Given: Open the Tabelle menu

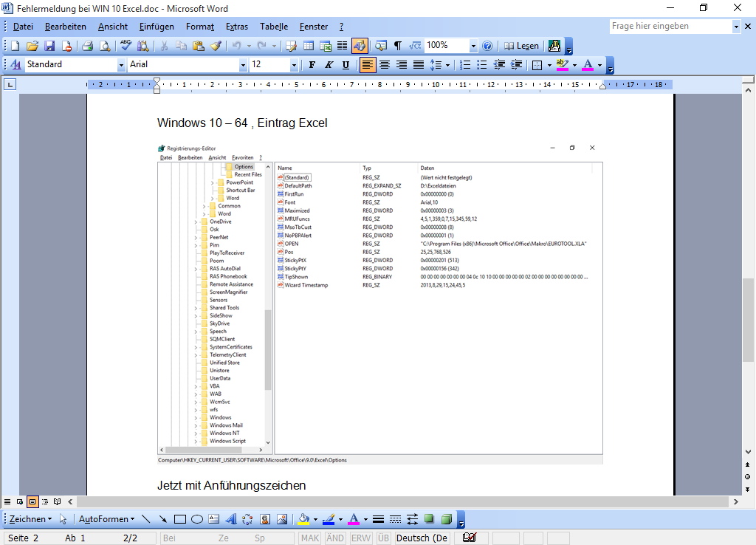Looking at the screenshot, I should click(x=274, y=27).
